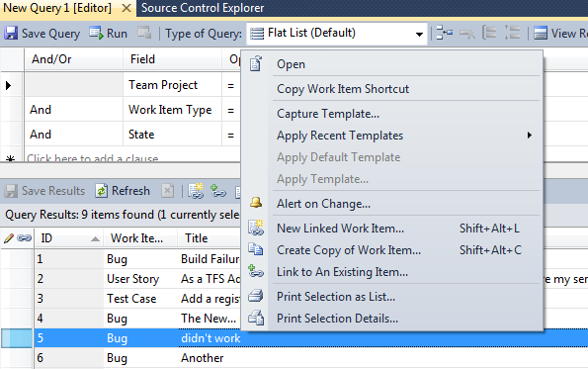
Task: Click the Refresh icon in results toolbar
Action: click(101, 191)
